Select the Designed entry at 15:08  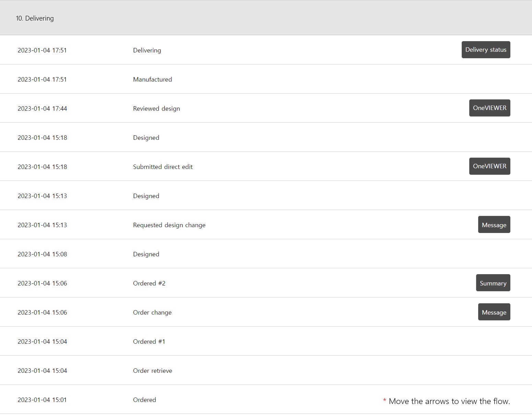(266, 254)
